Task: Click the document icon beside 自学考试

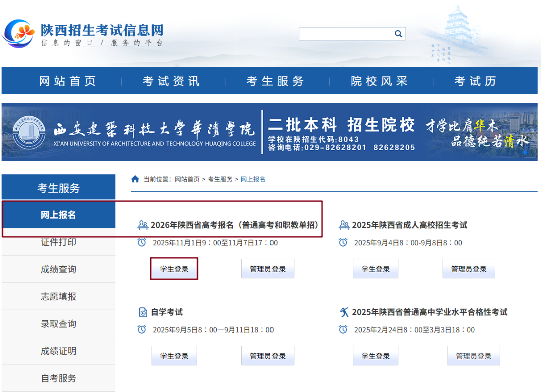Action: pos(142,312)
